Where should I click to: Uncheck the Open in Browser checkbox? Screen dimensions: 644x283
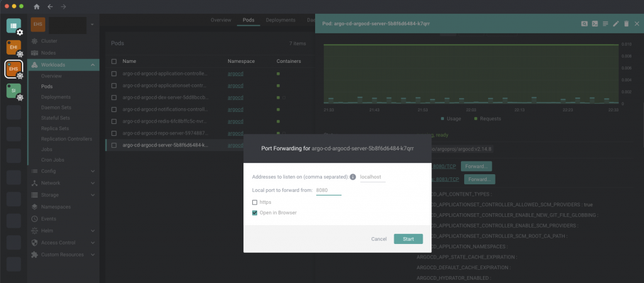click(x=255, y=213)
